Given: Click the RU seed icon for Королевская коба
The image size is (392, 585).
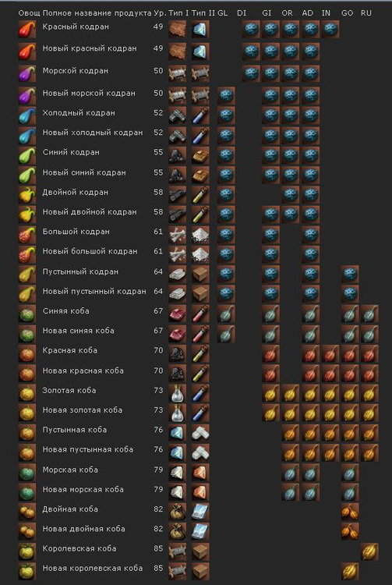Looking at the screenshot, I should (369, 551).
